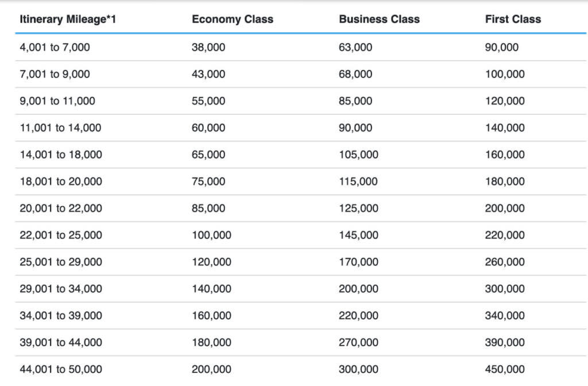Click First Class value 100,000
This screenshot has width=588, height=386.
(505, 74)
